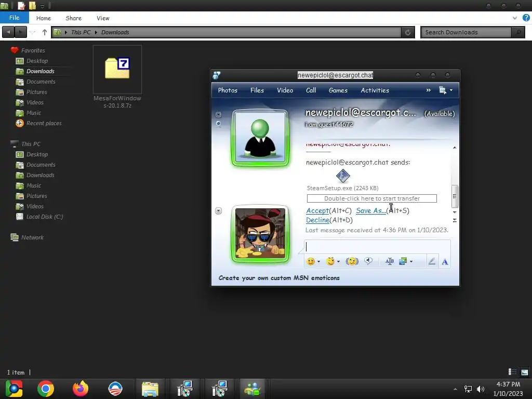Image resolution: width=532 pixels, height=399 pixels.
Task: Open Explorer recent locations dropdown
Action: 33,32
